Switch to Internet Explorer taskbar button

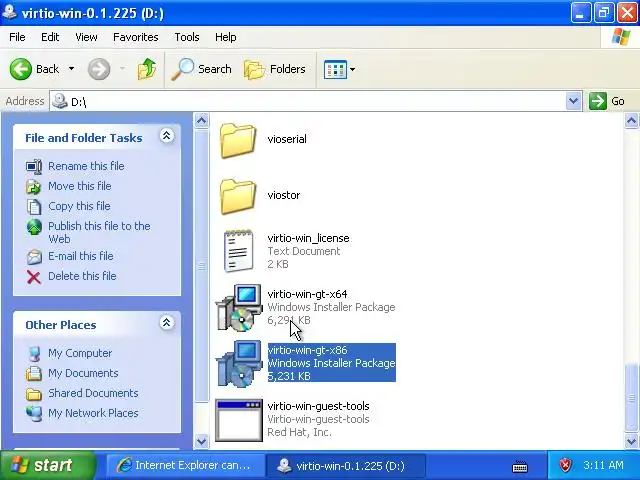tap(184, 465)
